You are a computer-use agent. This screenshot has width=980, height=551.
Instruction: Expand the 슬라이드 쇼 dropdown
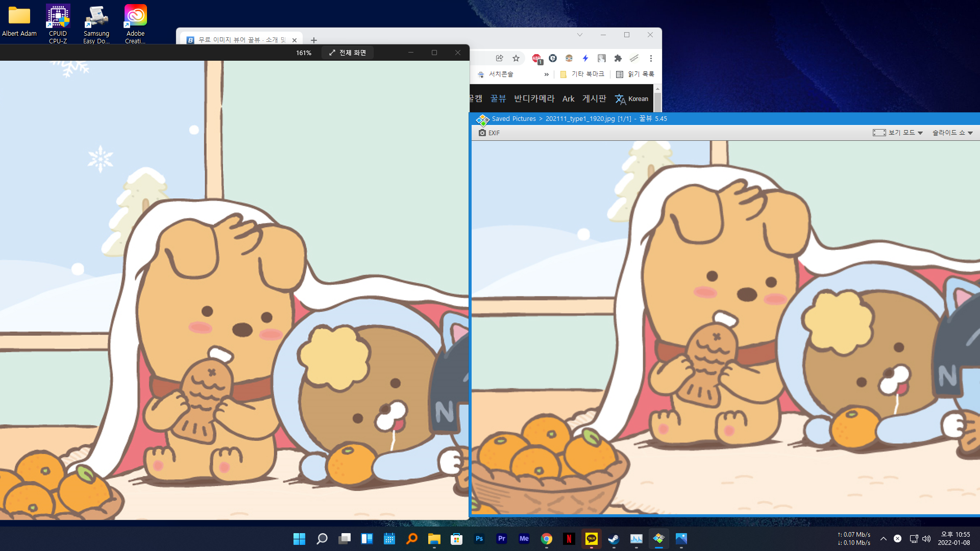[x=952, y=133]
